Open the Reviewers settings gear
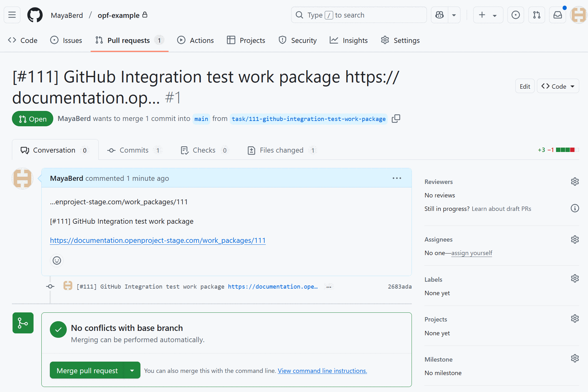Viewport: 588px width, 392px height. click(575, 182)
